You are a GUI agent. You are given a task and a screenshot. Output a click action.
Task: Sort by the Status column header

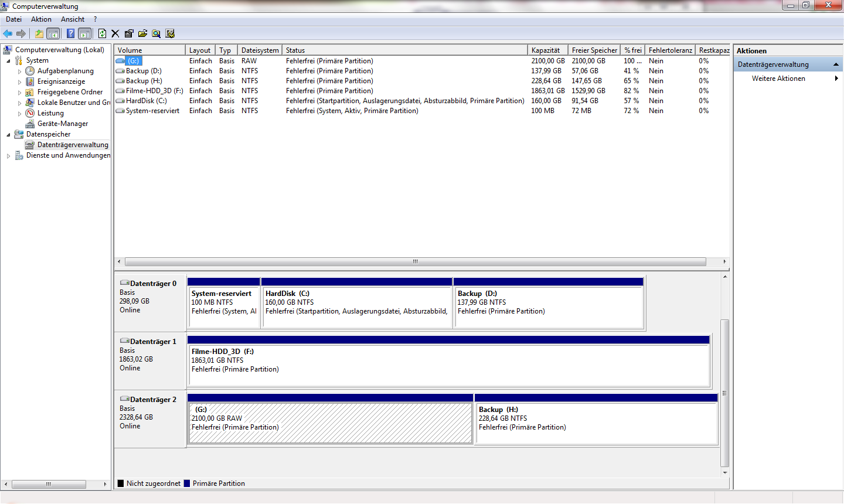point(405,50)
